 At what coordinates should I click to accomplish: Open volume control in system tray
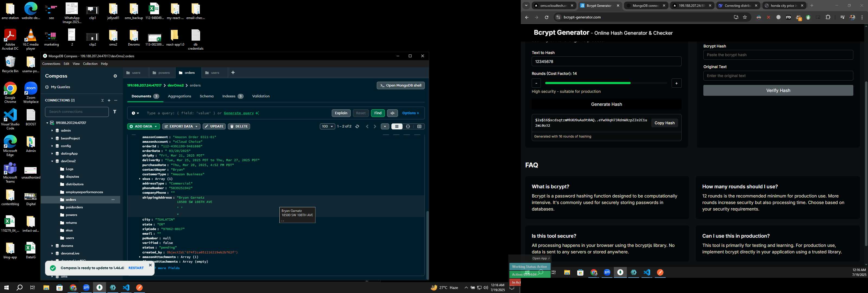(x=486, y=288)
